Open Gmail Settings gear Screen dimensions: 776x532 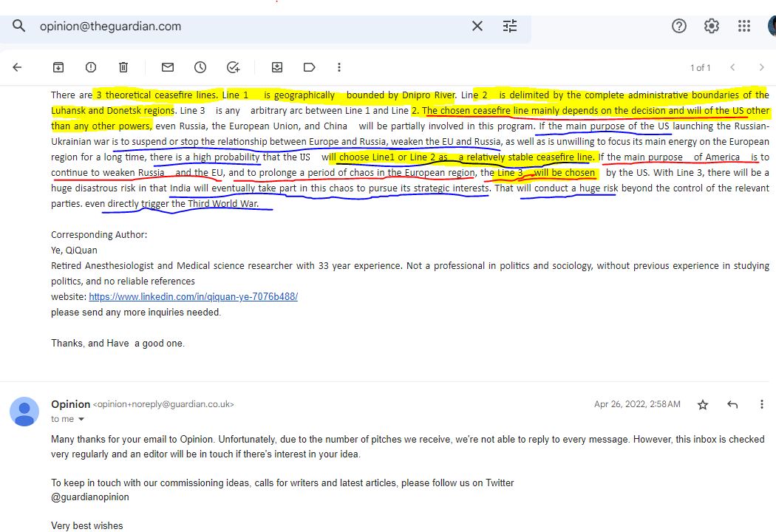pos(711,27)
